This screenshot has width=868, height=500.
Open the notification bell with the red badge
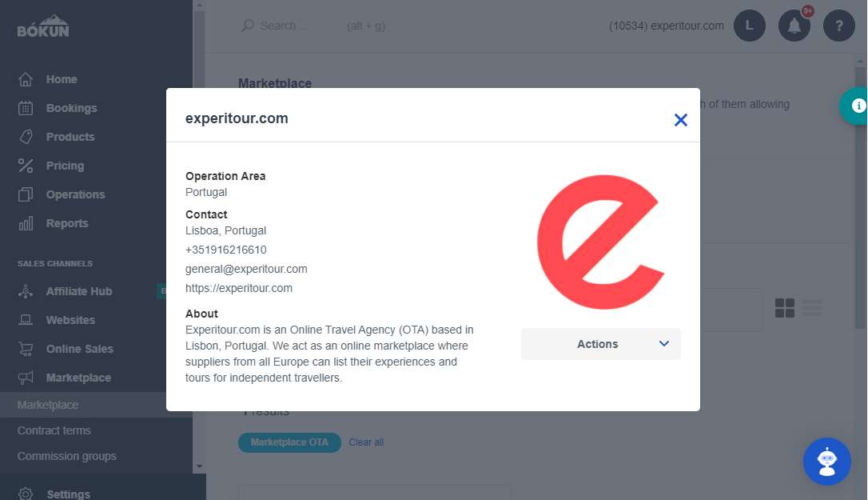(794, 26)
